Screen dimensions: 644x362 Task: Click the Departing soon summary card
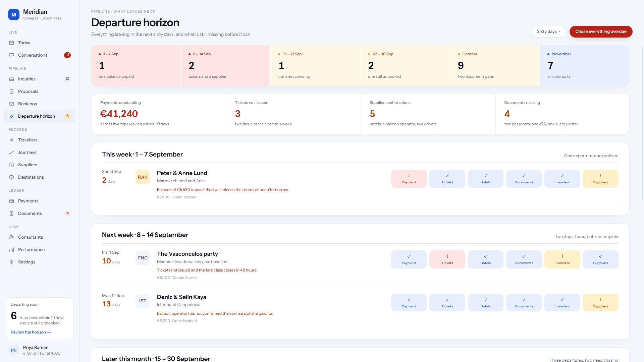pos(40,319)
